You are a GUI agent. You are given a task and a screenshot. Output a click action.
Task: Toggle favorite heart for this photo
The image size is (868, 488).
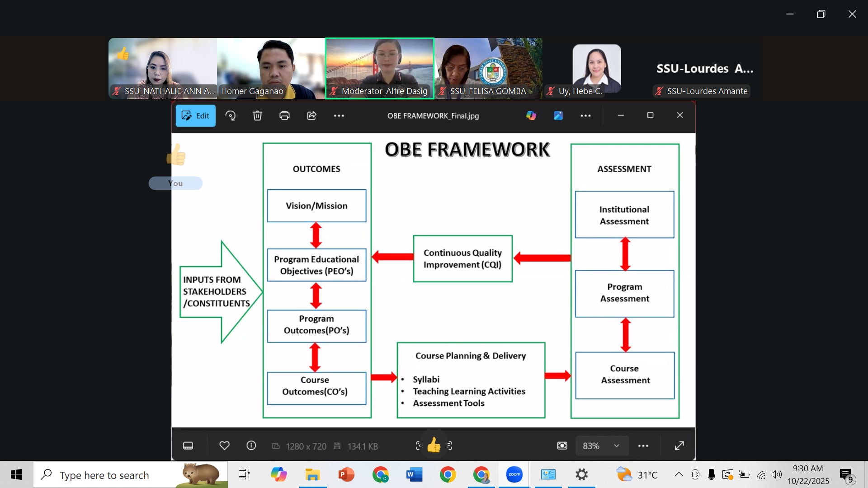tap(224, 446)
